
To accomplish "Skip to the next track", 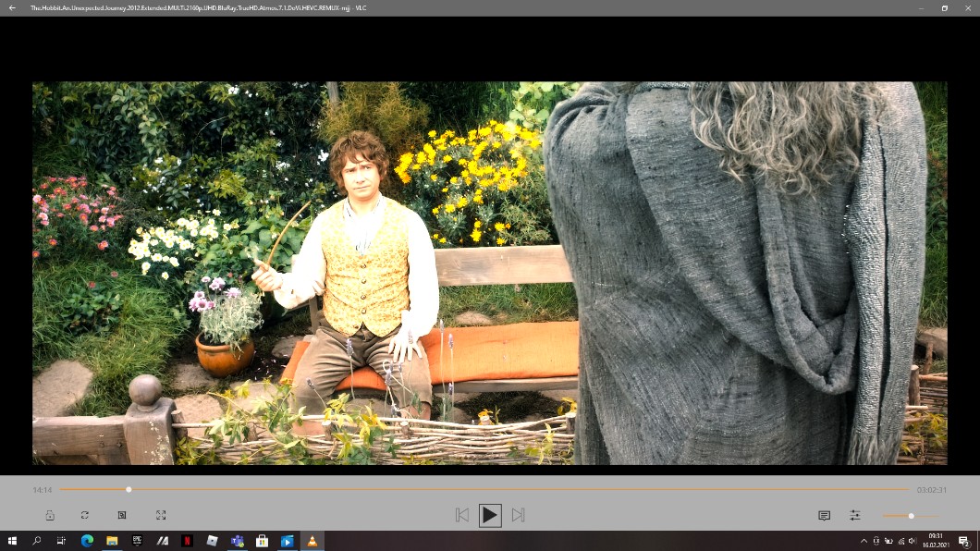I will click(518, 515).
